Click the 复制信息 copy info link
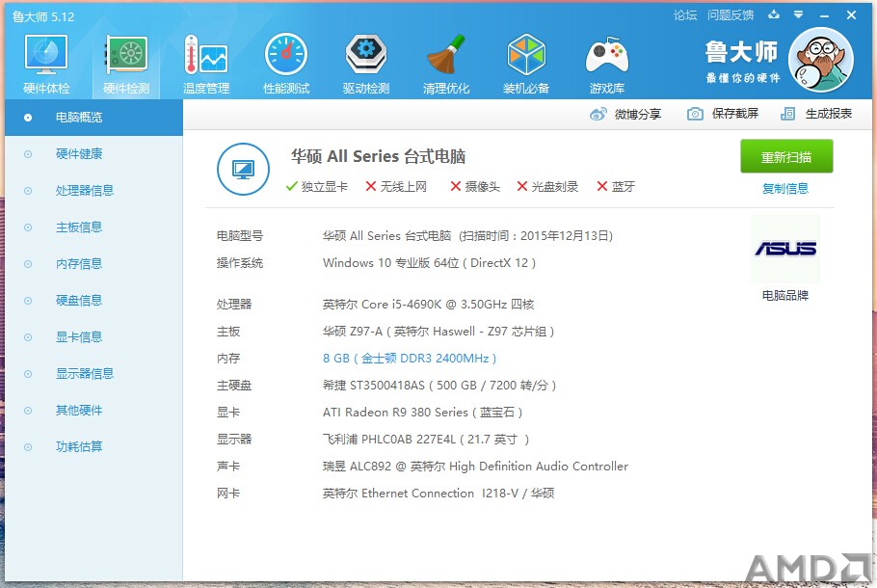 [x=785, y=189]
